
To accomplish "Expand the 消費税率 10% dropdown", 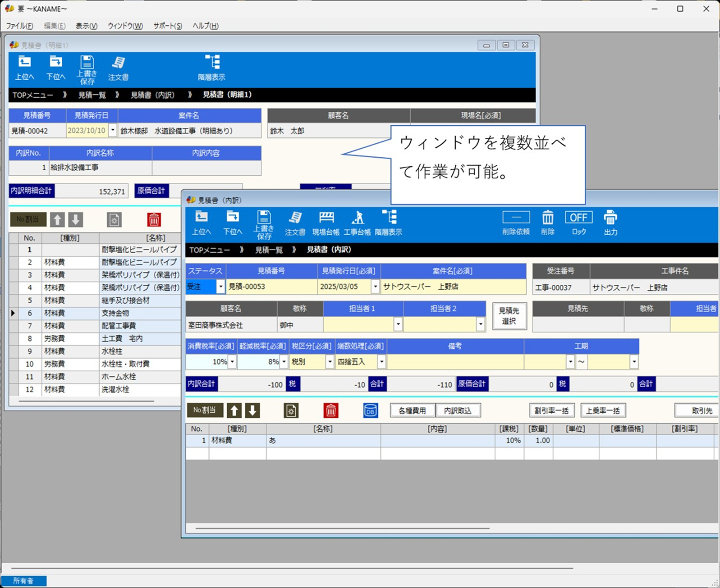I will [x=232, y=362].
